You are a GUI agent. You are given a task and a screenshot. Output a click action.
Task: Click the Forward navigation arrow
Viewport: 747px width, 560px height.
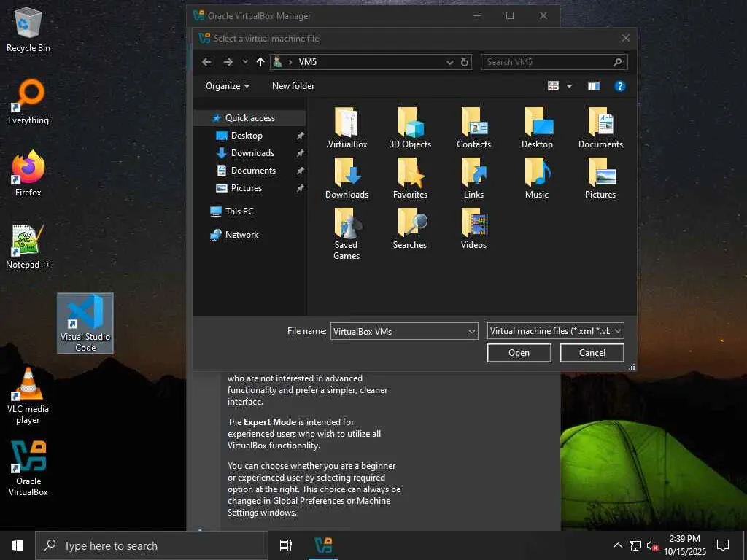tap(228, 62)
